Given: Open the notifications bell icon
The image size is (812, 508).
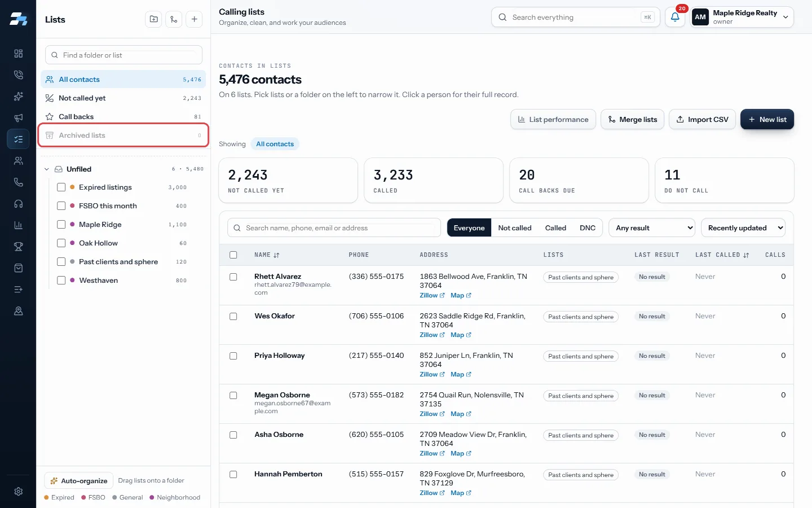Looking at the screenshot, I should [x=675, y=17].
